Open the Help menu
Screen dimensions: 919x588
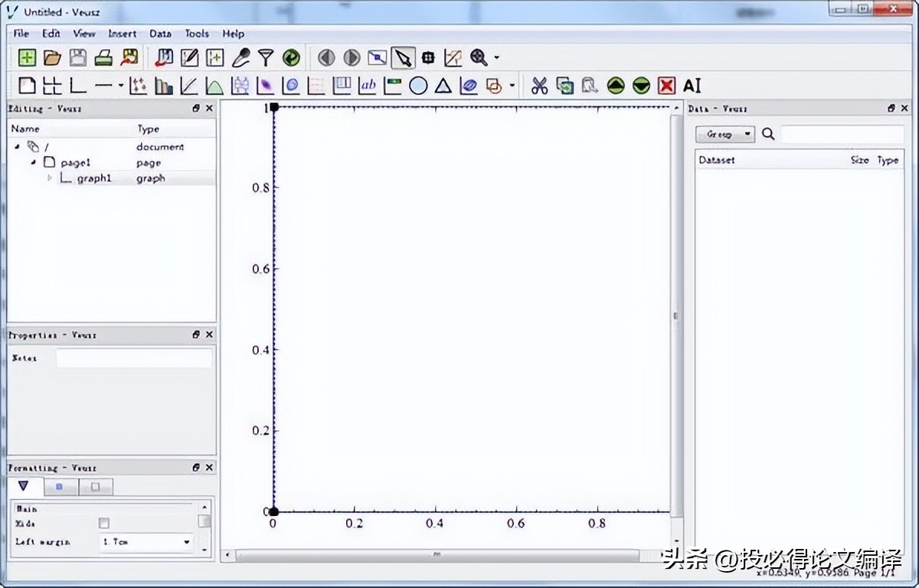pos(234,34)
